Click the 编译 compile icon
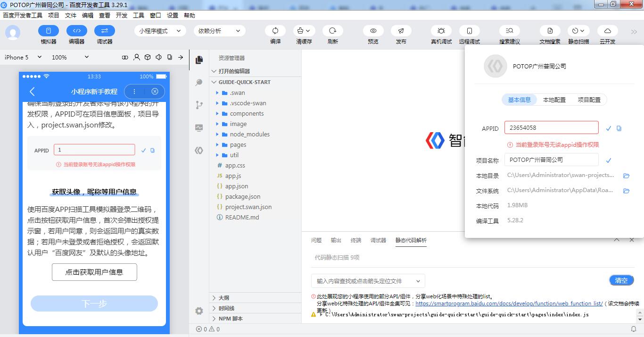This screenshot has width=644, height=337. [275, 31]
